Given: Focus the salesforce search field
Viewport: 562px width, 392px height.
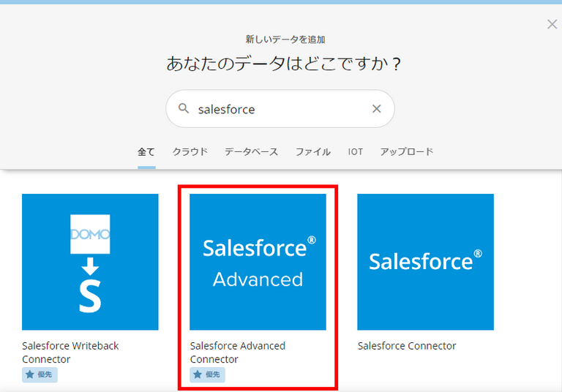Looking at the screenshot, I should (x=280, y=108).
